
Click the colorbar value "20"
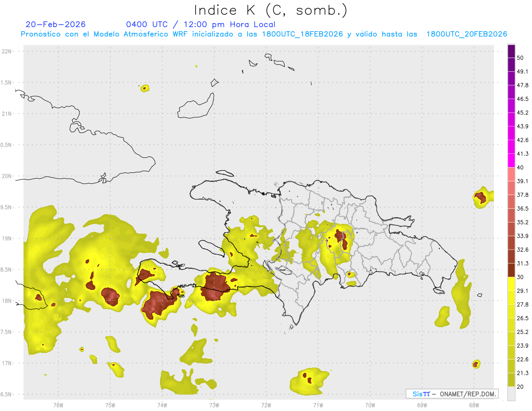pyautogui.click(x=520, y=387)
